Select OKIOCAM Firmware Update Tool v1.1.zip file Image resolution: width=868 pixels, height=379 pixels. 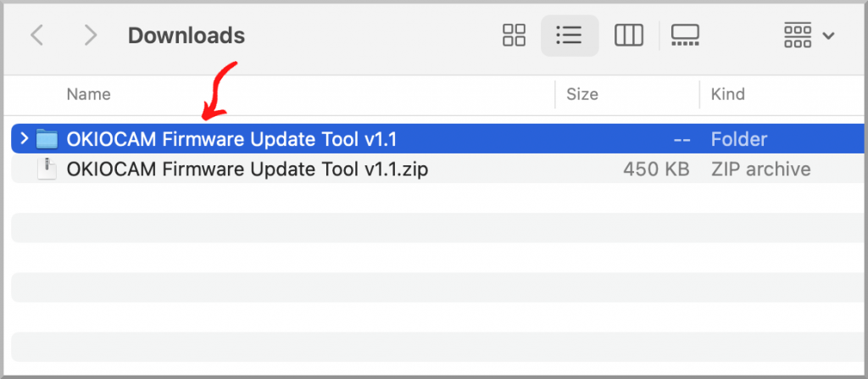click(248, 169)
